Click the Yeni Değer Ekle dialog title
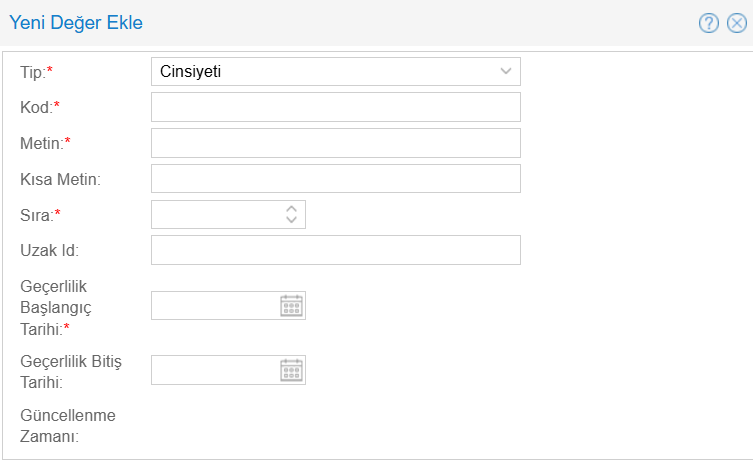This screenshot has width=753, height=469. pos(76,22)
